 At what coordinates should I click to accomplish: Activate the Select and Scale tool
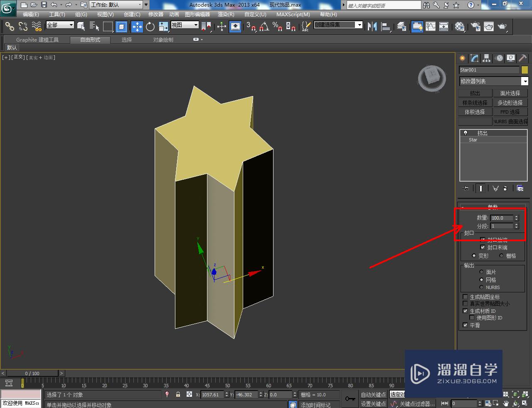coord(164,26)
